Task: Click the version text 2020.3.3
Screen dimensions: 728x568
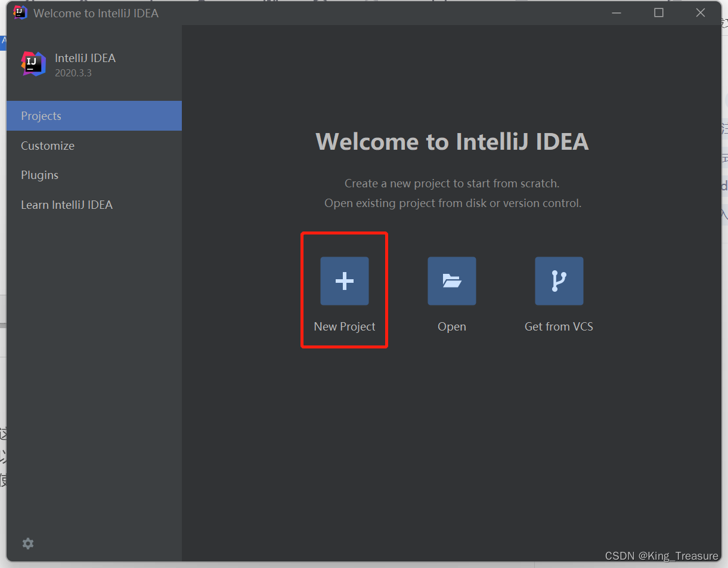Action: click(73, 73)
